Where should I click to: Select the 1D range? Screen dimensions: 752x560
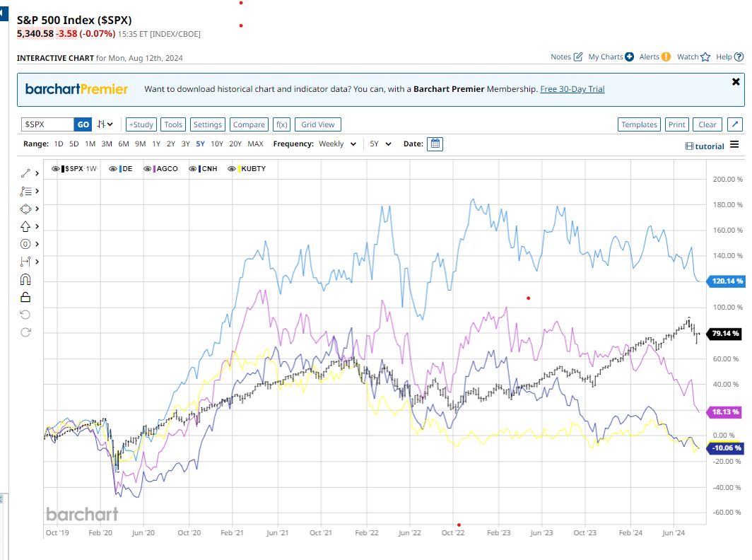(59, 144)
